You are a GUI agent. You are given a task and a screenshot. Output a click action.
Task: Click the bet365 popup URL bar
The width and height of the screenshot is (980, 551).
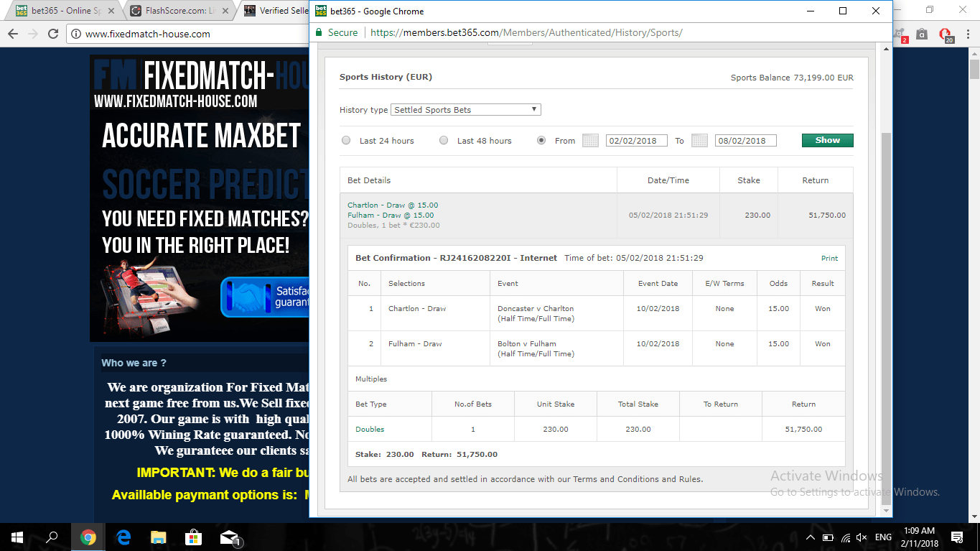(x=526, y=32)
